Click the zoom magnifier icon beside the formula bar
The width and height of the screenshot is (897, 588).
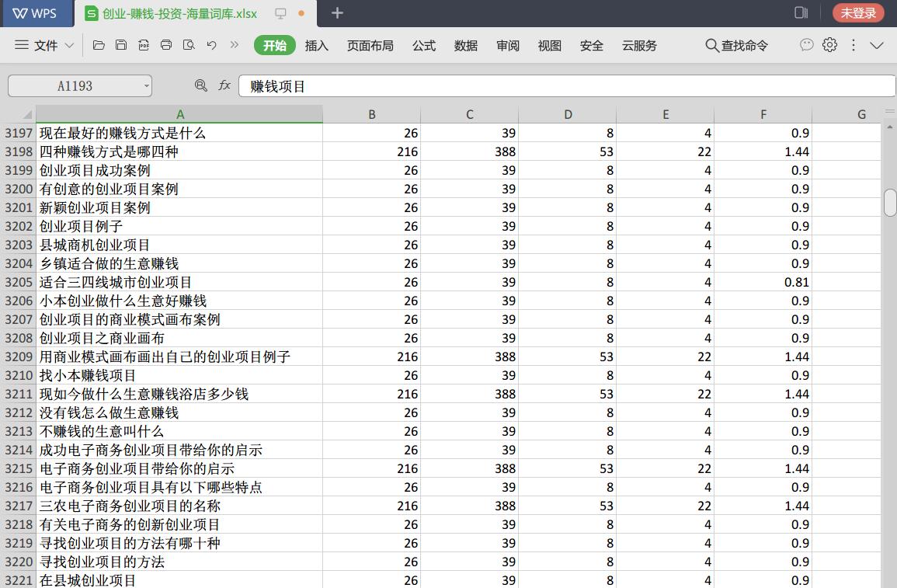coord(201,85)
